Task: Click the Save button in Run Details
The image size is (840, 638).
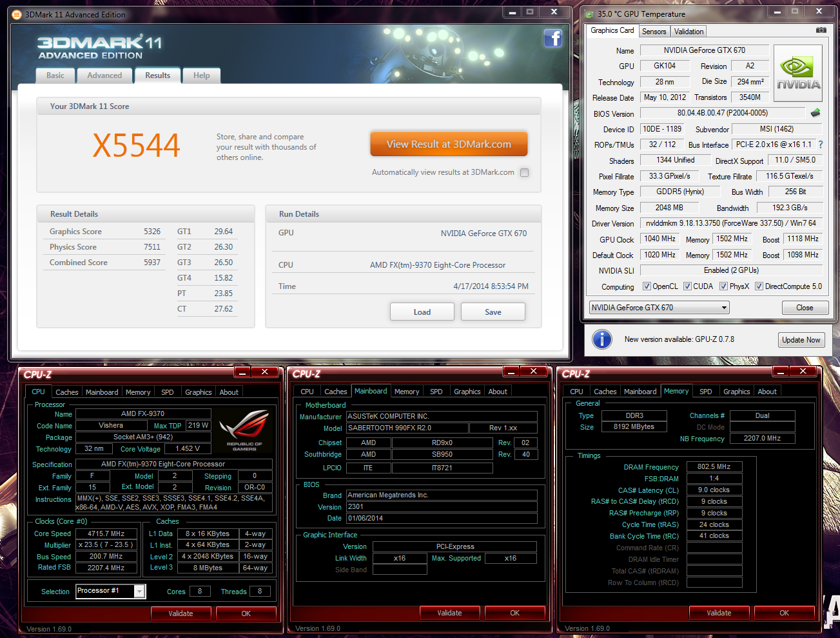Action: click(x=493, y=312)
